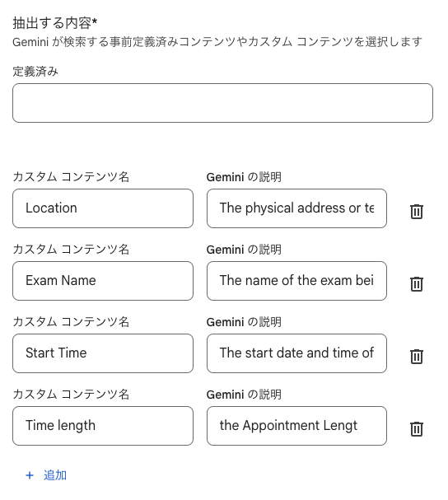Focus the Start Time name field
This screenshot has width=448, height=500.
coord(103,353)
